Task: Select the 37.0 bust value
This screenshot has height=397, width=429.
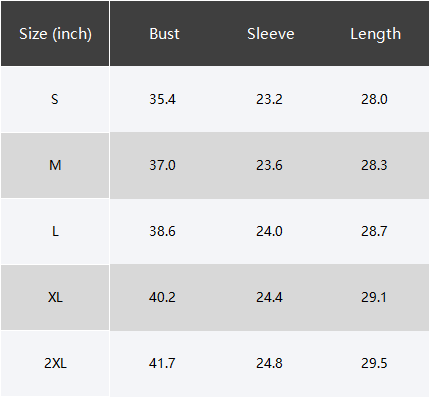Action: coord(162,165)
